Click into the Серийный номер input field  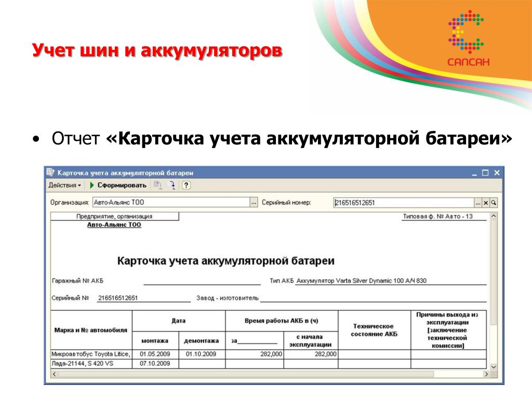[x=403, y=203]
